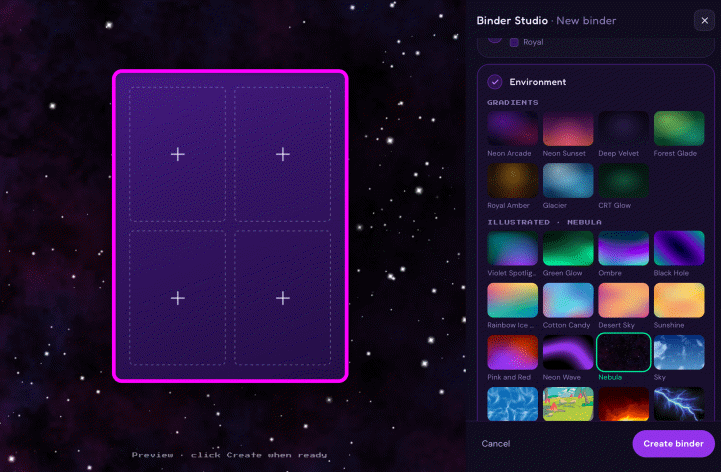Image resolution: width=721 pixels, height=472 pixels.
Task: Select the Pink and Red environment
Action: coord(512,352)
